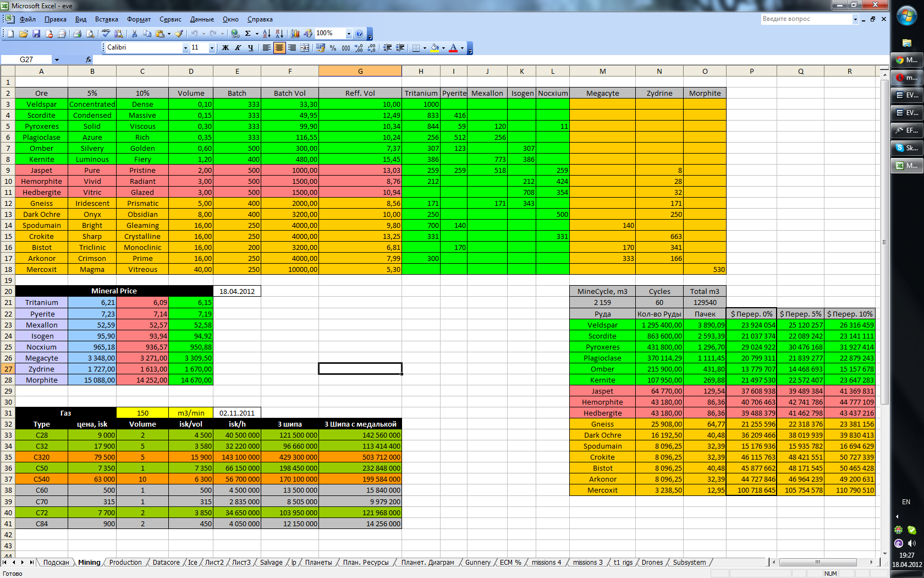Select row 27 header
Viewport: 924px width, 578px height.
tap(8, 369)
